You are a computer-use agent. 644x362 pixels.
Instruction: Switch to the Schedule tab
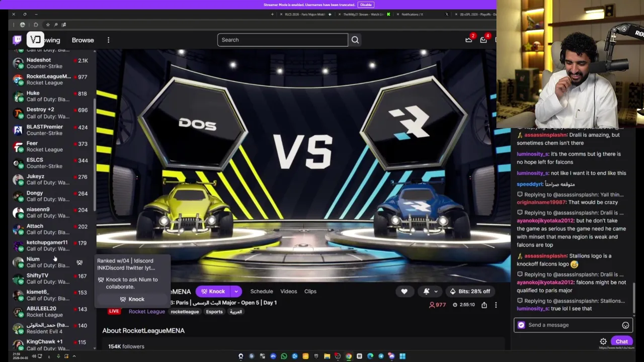[262, 291]
